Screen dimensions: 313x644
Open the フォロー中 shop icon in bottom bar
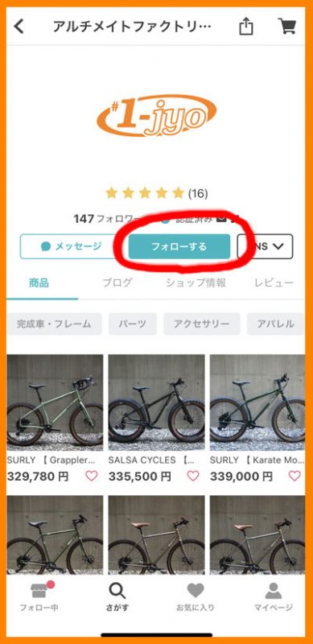tap(39, 590)
